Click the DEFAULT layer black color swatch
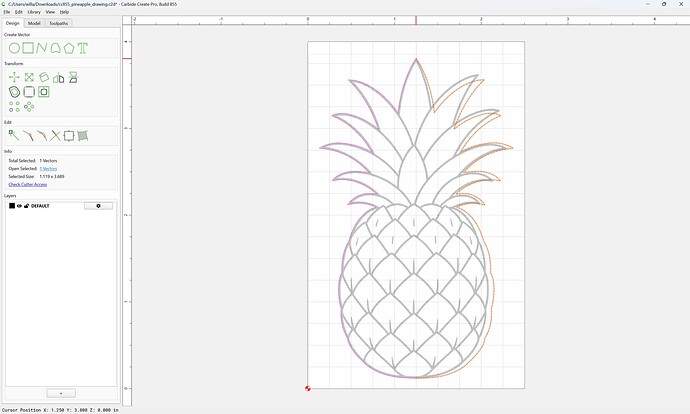The width and height of the screenshot is (690, 414). coord(12,206)
